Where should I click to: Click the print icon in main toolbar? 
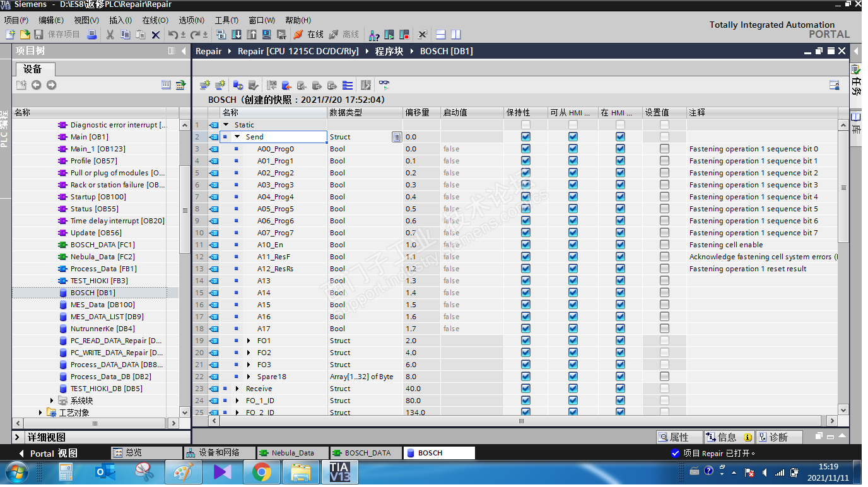click(92, 34)
